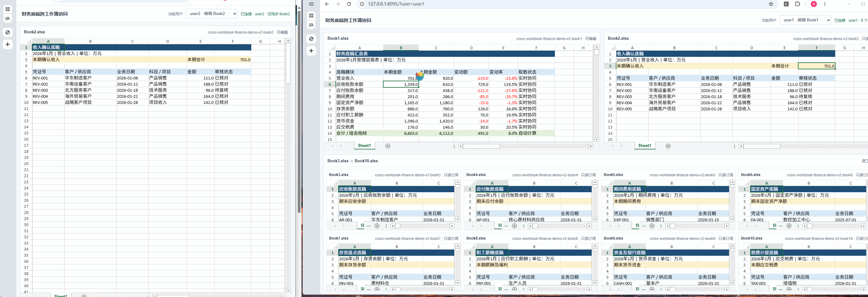Add a new sheet in Book1.xlsx panel

point(388,146)
